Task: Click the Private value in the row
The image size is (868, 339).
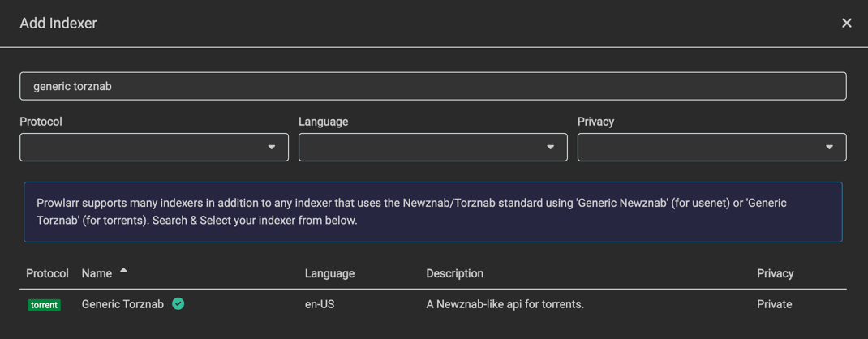Action: [x=774, y=304]
